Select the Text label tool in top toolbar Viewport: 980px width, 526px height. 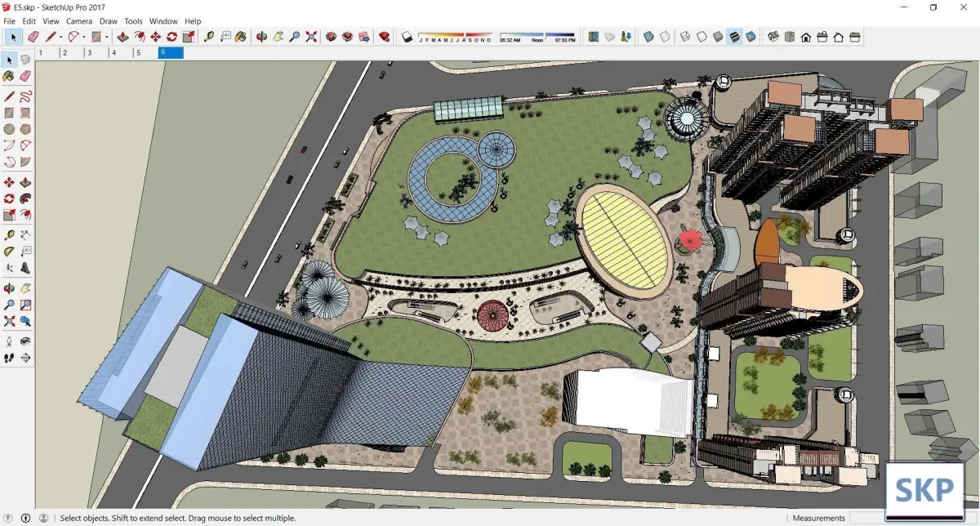click(225, 37)
